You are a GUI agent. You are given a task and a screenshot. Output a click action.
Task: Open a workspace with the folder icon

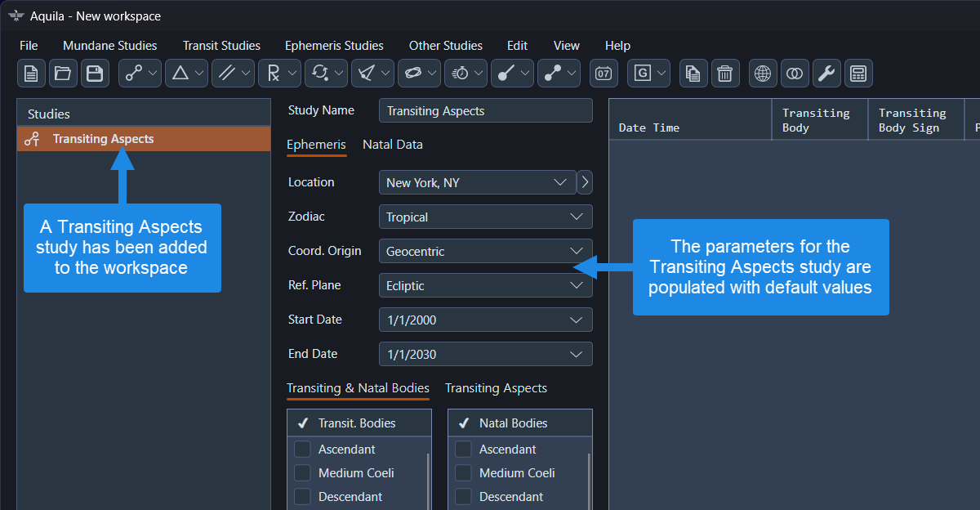pyautogui.click(x=63, y=74)
